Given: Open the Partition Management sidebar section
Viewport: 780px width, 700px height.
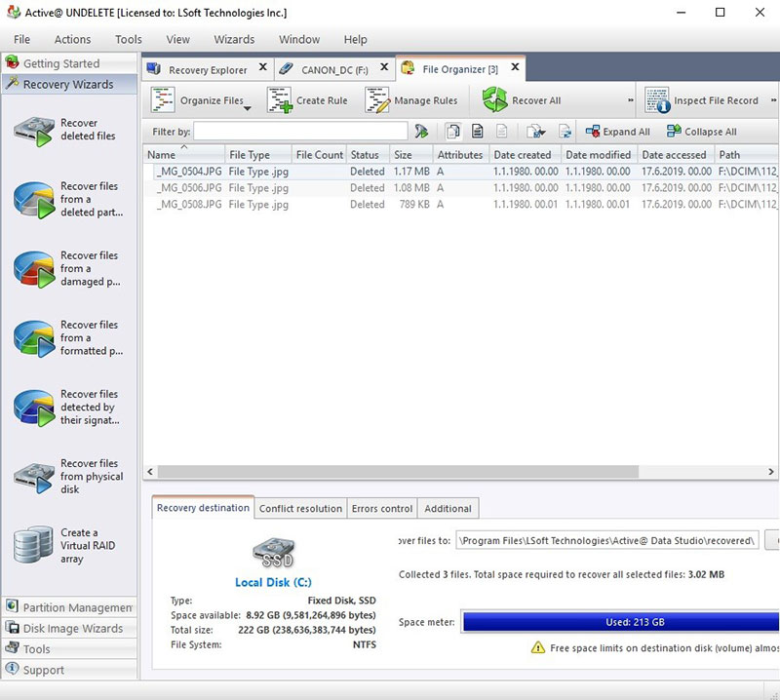Looking at the screenshot, I should (69, 607).
